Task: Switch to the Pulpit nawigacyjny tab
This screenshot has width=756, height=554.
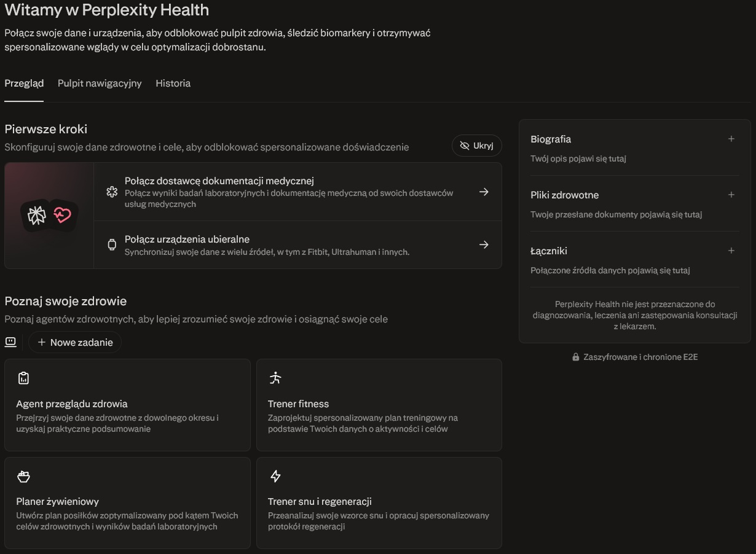Action: 100,84
